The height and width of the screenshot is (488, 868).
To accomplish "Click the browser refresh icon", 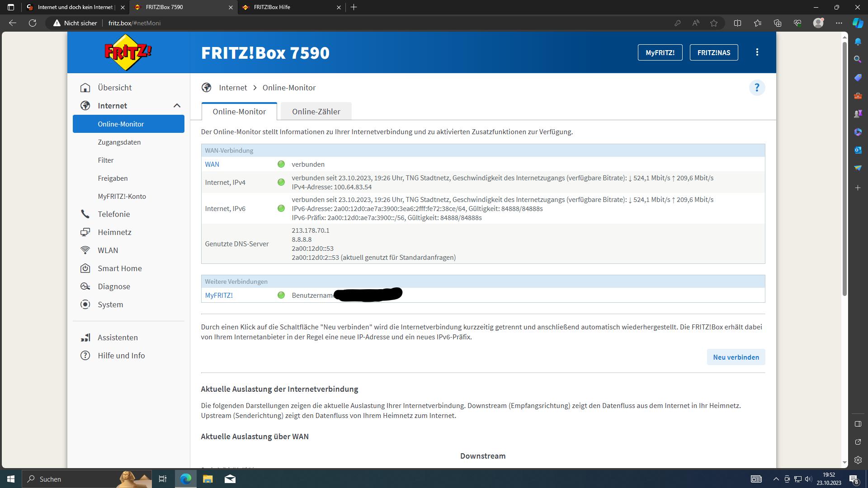I will [x=33, y=23].
